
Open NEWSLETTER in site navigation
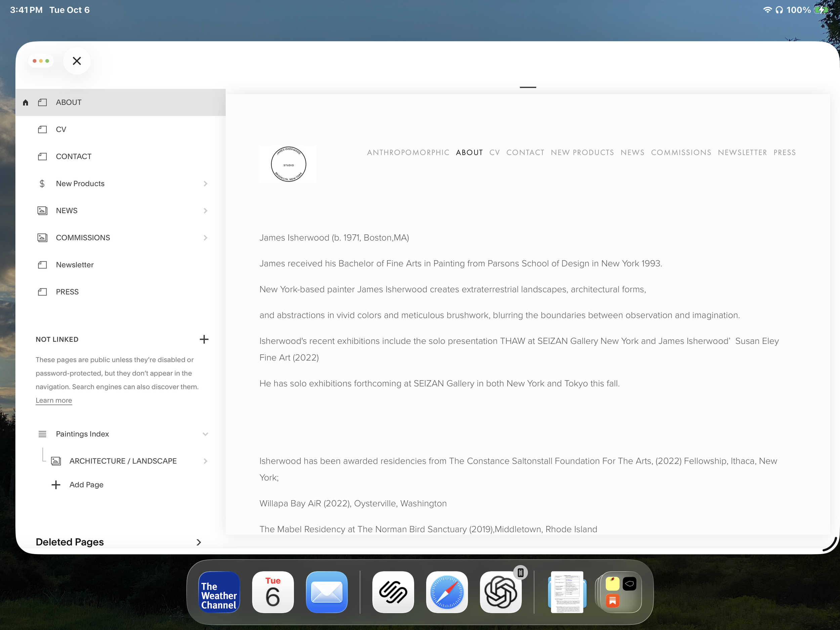(x=743, y=152)
